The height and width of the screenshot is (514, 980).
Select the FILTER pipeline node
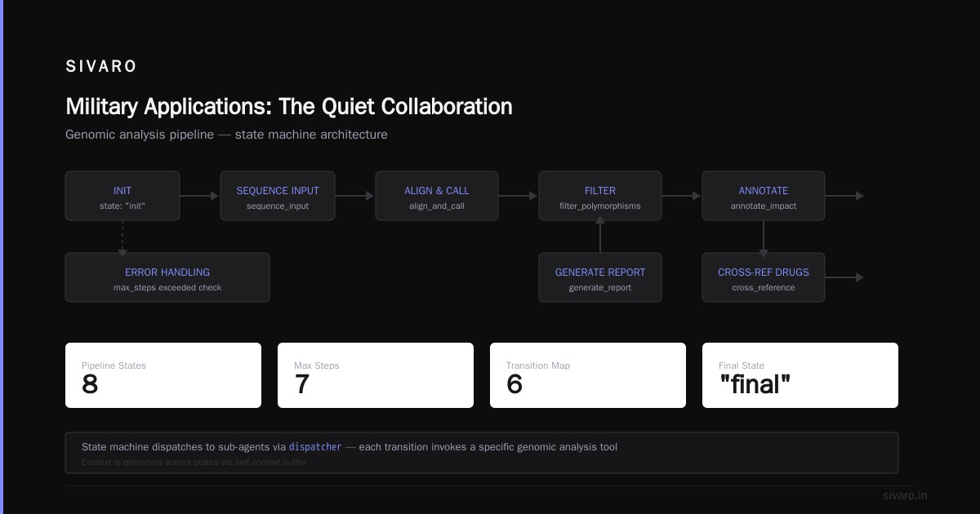pyautogui.click(x=600, y=196)
